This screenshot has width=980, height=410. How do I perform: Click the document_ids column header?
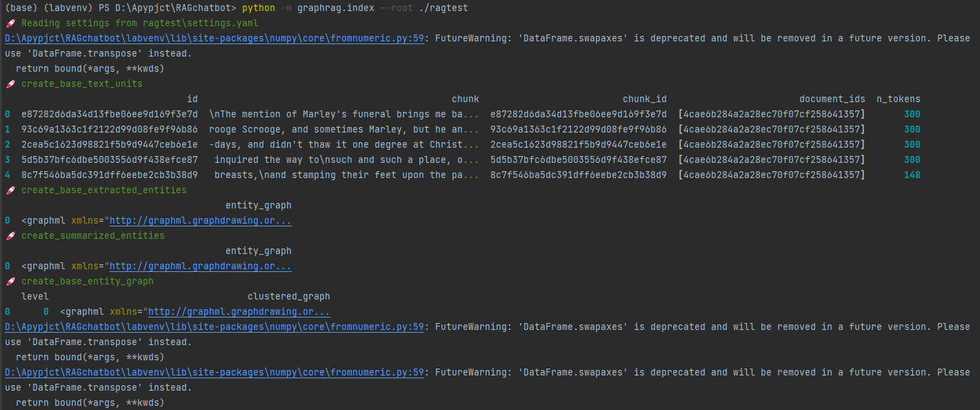(832, 99)
